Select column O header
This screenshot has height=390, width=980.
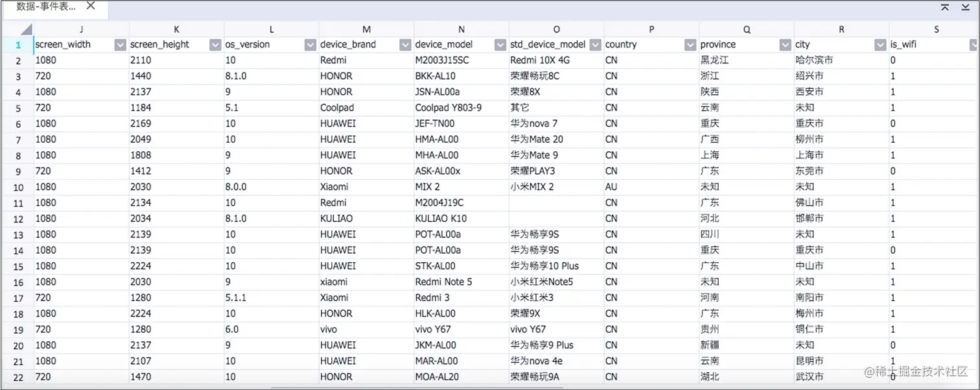tap(557, 29)
